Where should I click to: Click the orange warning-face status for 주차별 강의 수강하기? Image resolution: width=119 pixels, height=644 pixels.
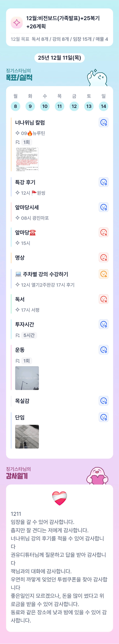(103, 274)
